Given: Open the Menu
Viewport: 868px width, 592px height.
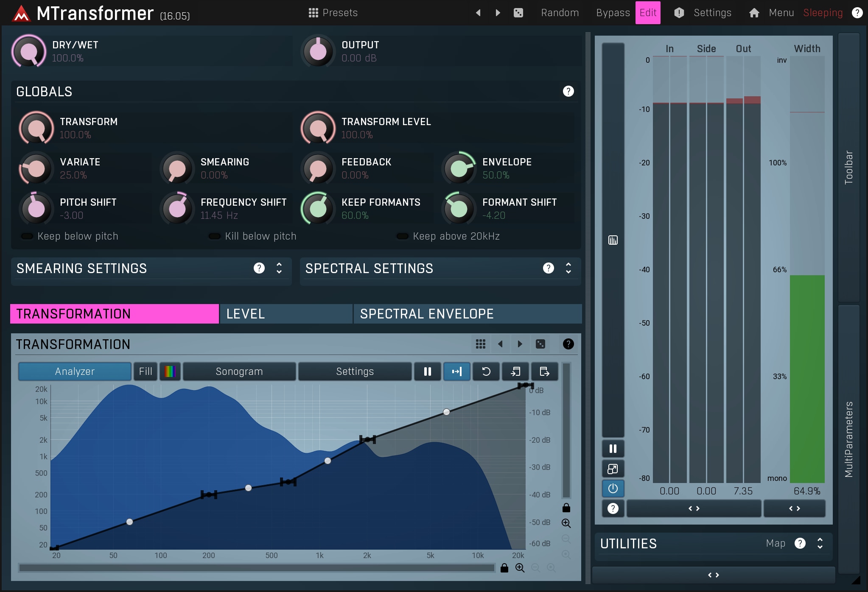Looking at the screenshot, I should [x=781, y=13].
